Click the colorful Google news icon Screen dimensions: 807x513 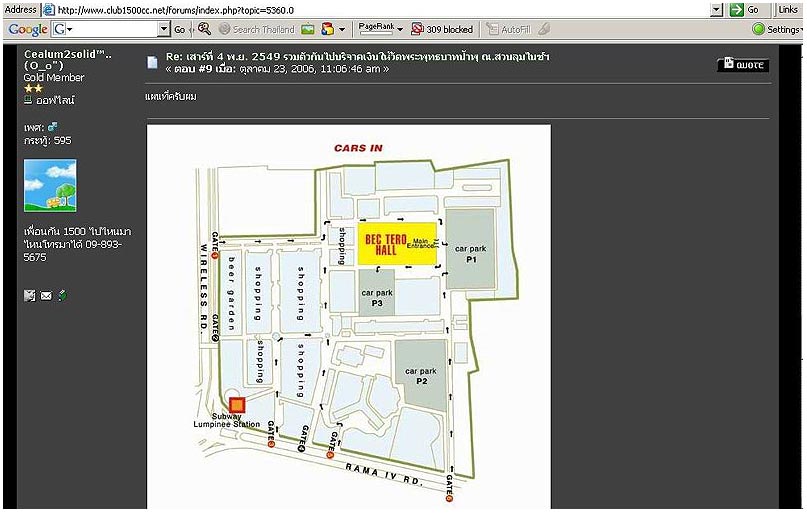(327, 29)
